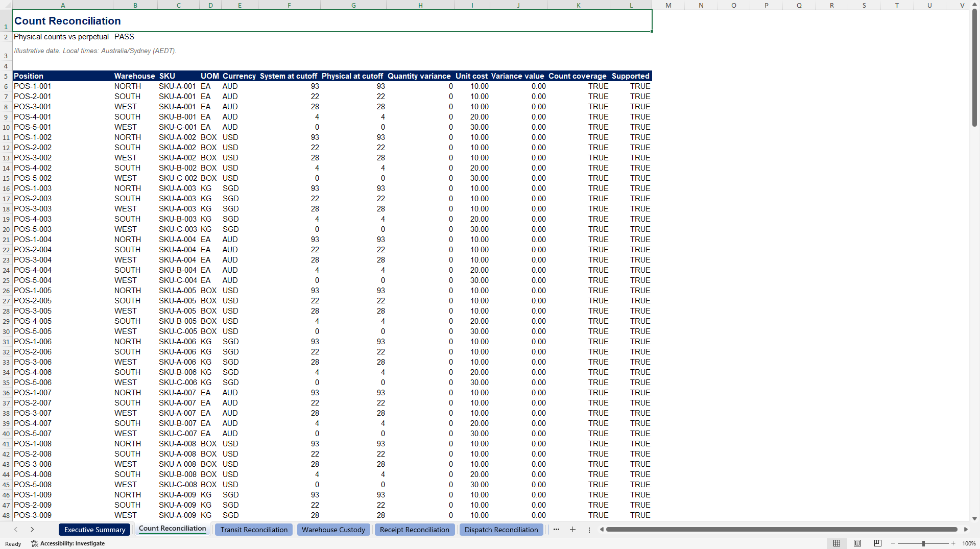Adjust the zoom slider handle
Viewport: 980px width, 549px height.
point(923,543)
